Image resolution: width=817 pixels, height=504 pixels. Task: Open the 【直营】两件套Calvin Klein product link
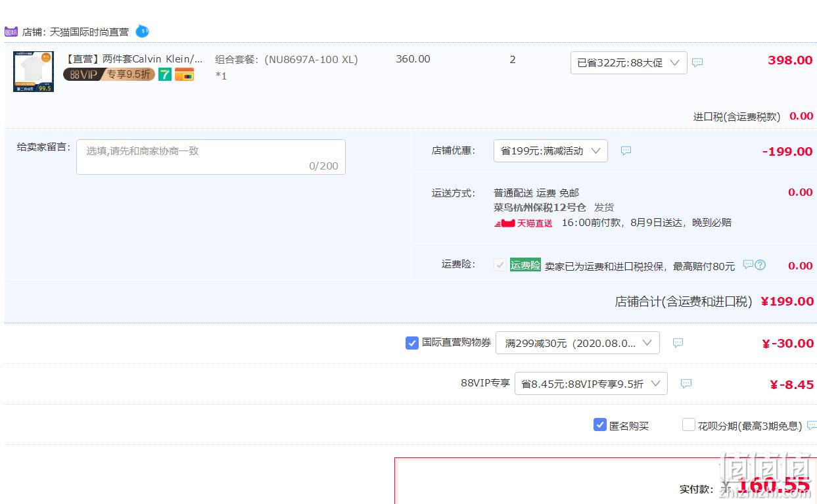point(135,58)
